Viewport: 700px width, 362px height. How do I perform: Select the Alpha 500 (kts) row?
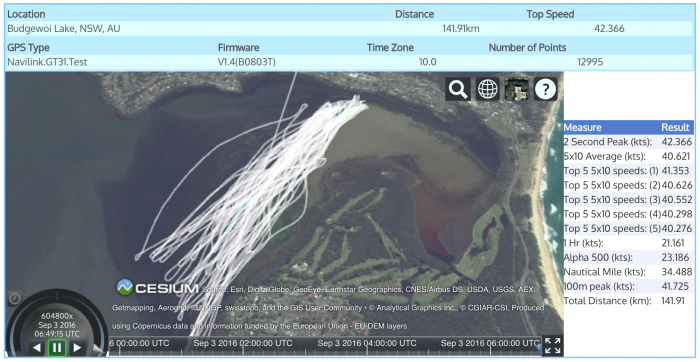629,257
